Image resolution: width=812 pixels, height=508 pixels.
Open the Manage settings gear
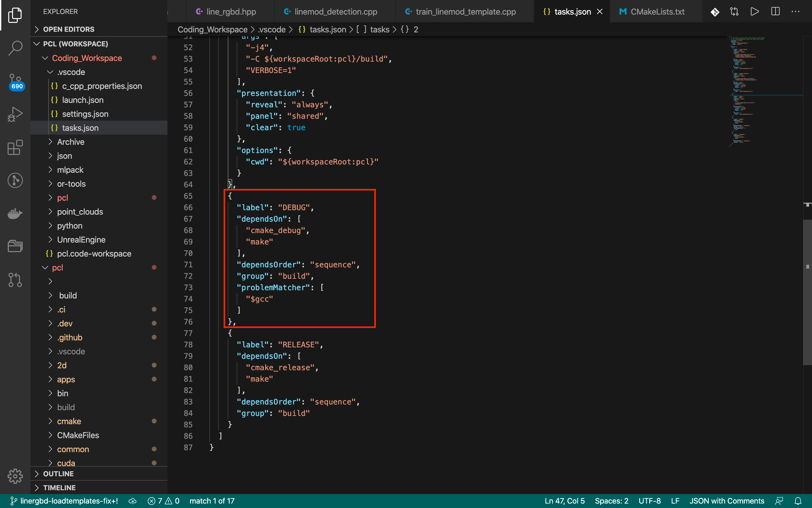coord(15,476)
